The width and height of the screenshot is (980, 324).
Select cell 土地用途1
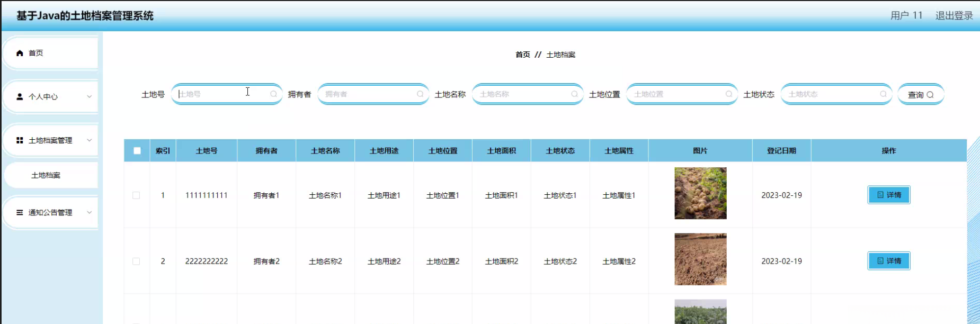384,195
